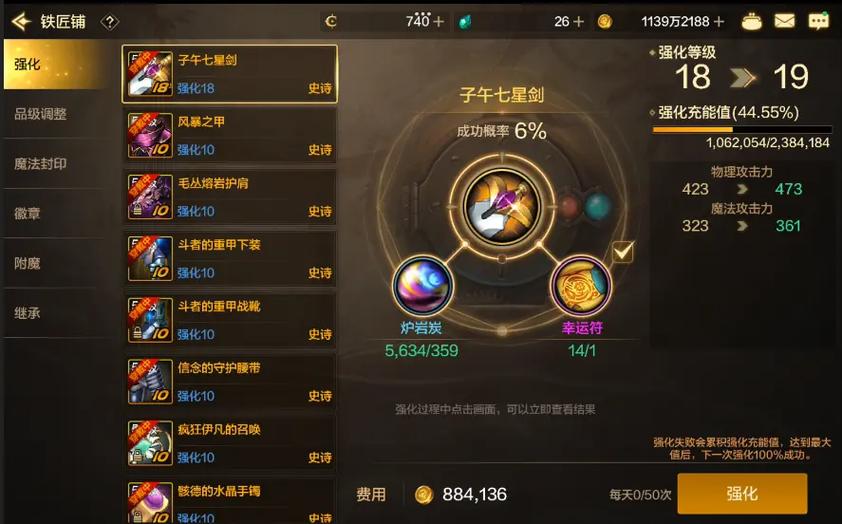842x524 pixels.
Task: Open the mail envelope icon
Action: (785, 21)
